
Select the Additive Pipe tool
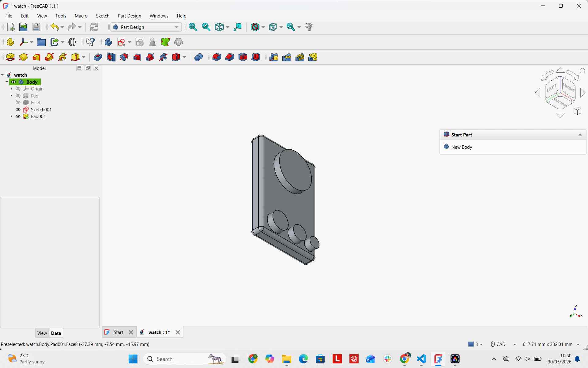[49, 57]
